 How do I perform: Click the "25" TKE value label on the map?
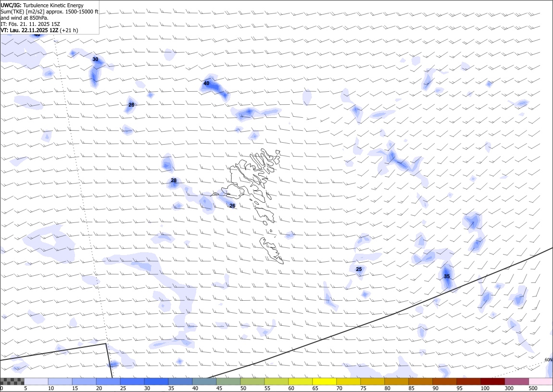(359, 269)
